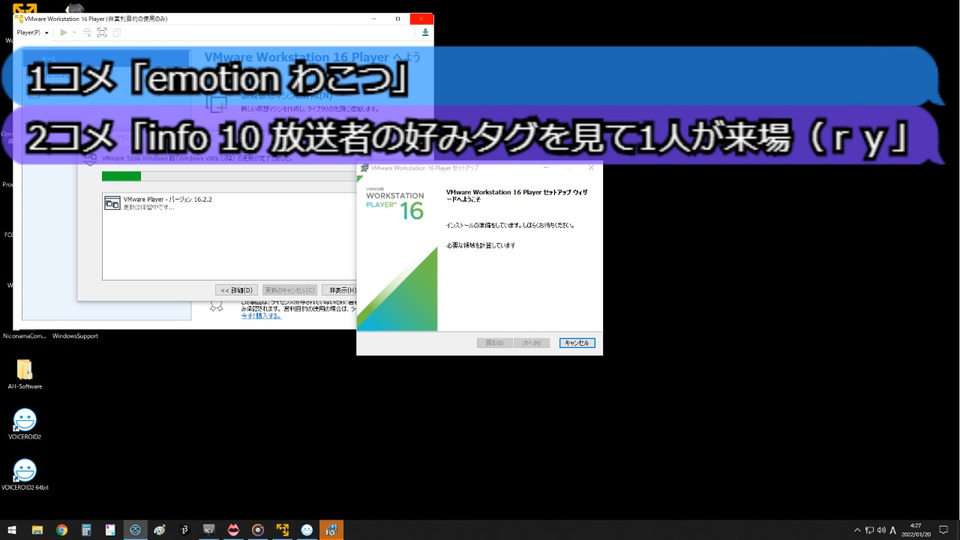Click the blue circular X app taskbar icon

(135, 530)
